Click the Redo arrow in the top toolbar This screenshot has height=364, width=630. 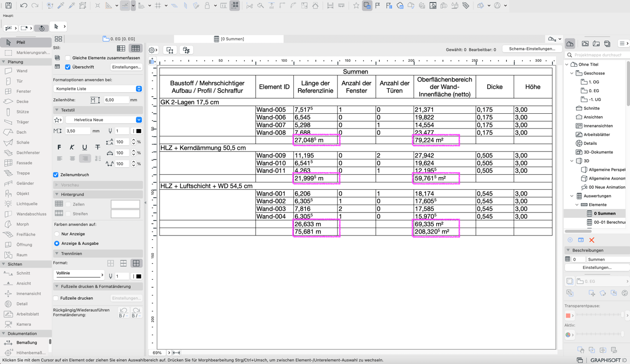click(x=35, y=6)
